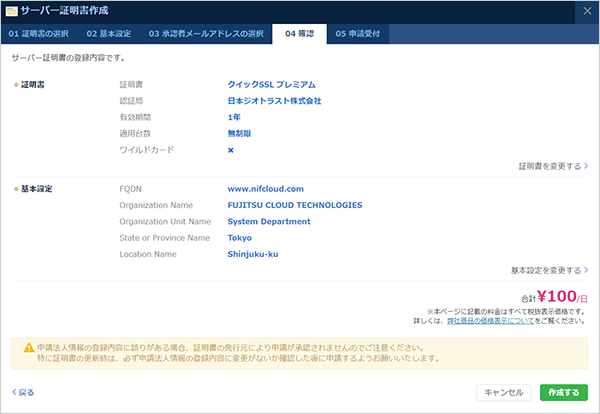The image size is (600, 414).
Task: Open the 02 基本設定 step tab
Action: 109,34
